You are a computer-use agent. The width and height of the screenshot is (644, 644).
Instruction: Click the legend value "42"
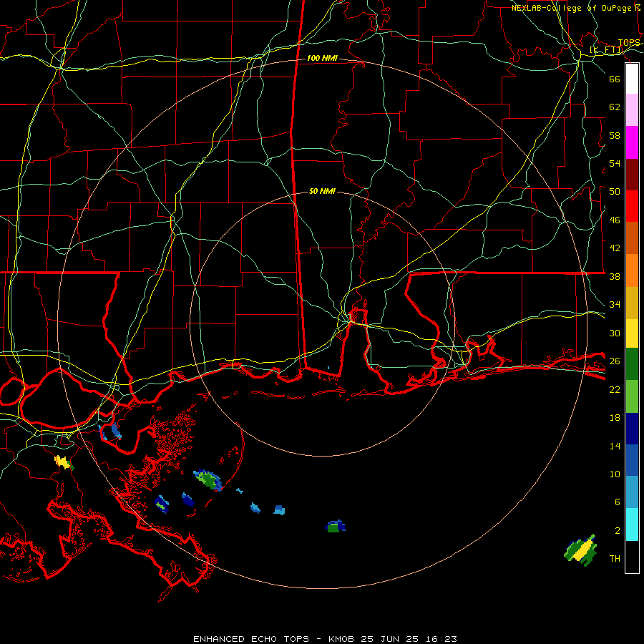615,248
